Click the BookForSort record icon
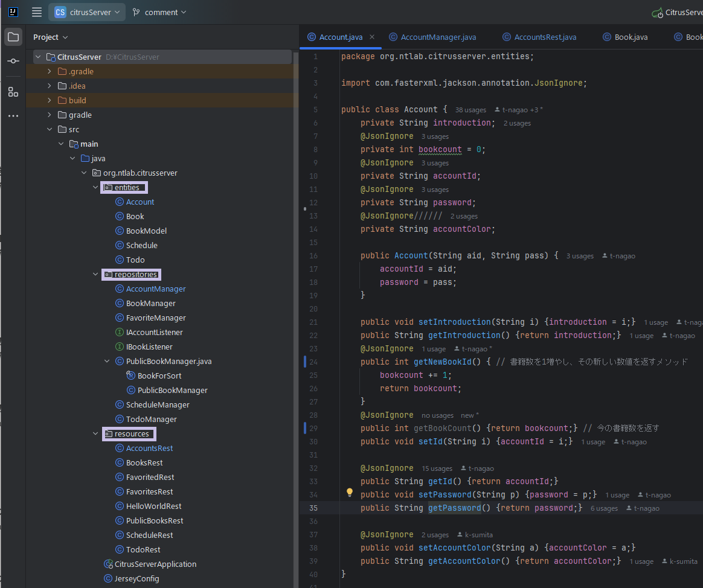This screenshot has height=588, width=703. point(130,375)
